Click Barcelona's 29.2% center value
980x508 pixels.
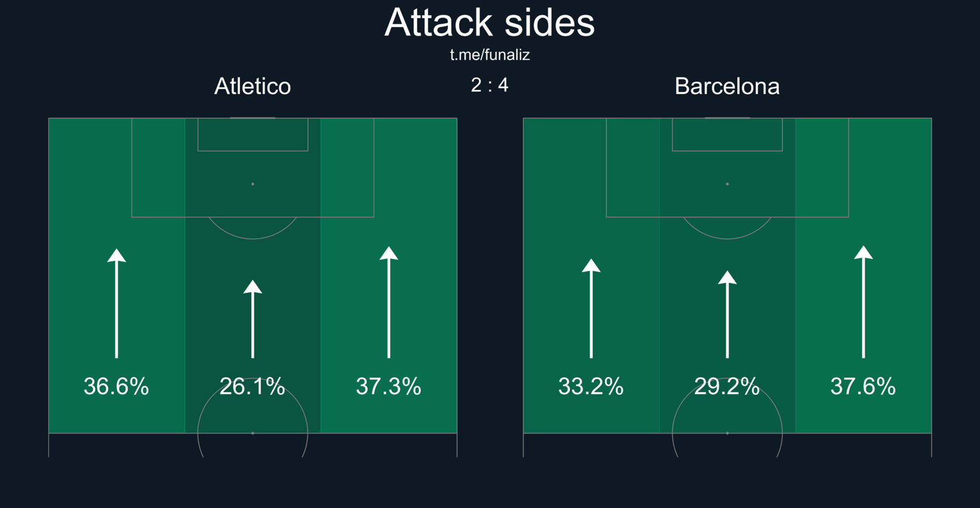click(x=727, y=386)
